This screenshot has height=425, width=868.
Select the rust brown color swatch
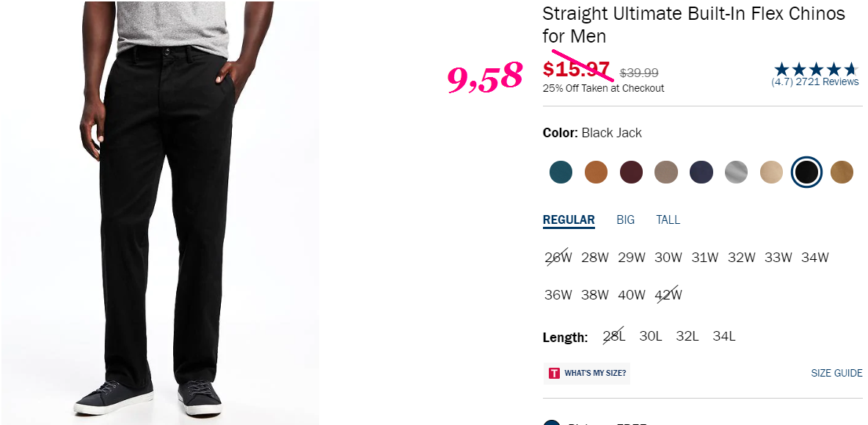coord(597,172)
